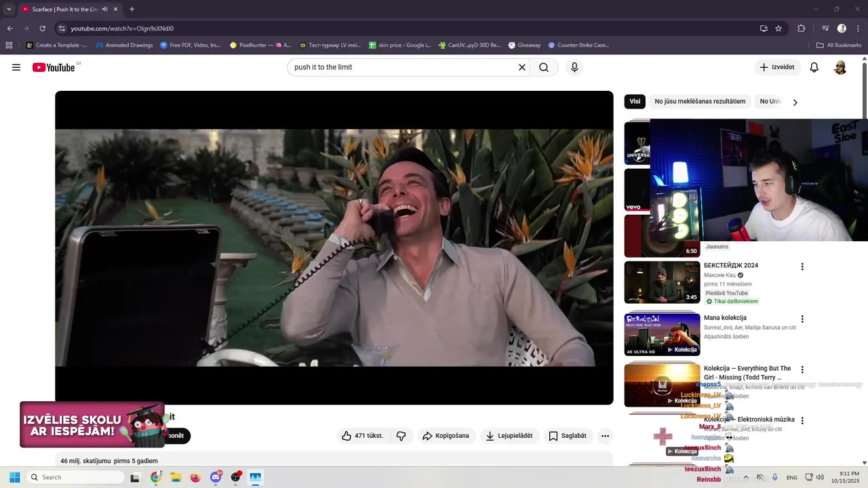Like the video (471 tūkst.)

coord(363,436)
